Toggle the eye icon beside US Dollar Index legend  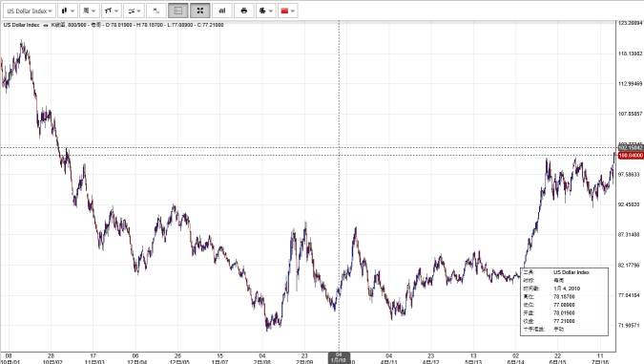[46, 25]
